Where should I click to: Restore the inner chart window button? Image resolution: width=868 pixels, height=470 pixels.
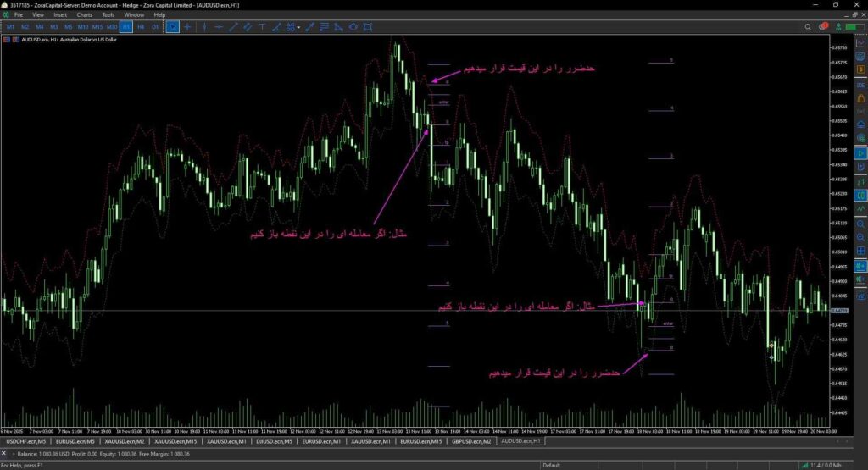coord(854,15)
